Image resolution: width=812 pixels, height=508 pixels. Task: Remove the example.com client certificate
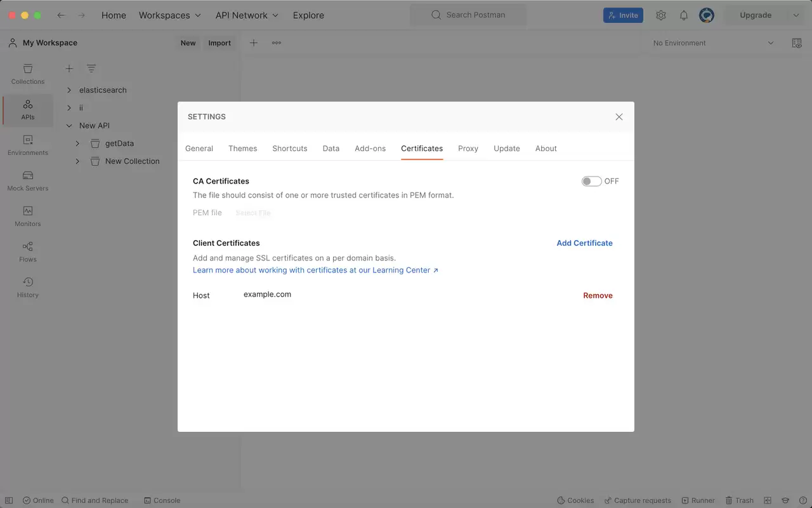(598, 295)
